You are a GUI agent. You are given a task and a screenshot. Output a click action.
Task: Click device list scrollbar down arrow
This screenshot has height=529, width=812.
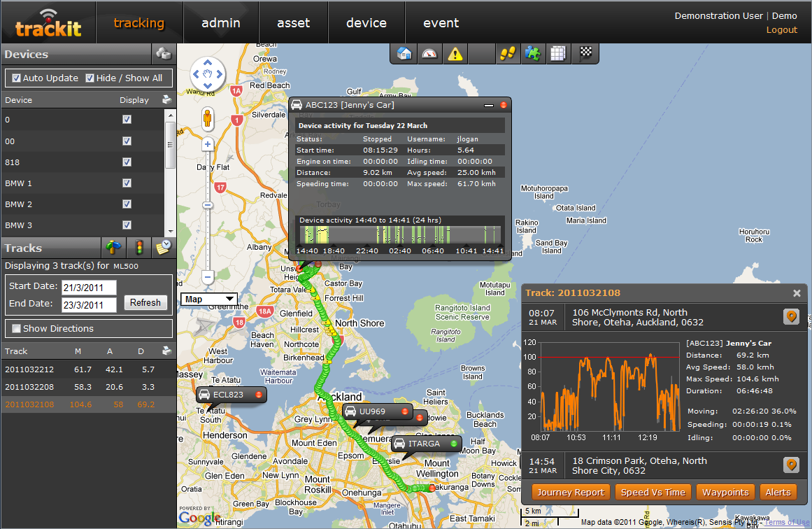tap(171, 232)
